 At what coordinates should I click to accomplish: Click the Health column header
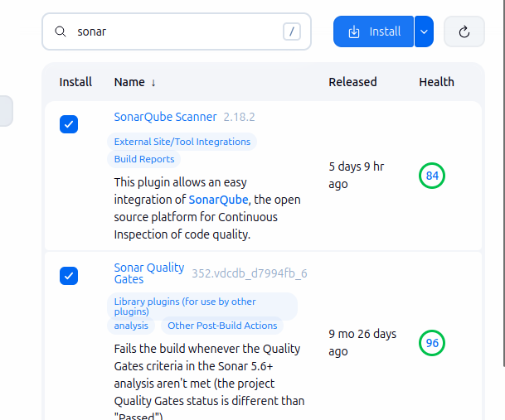click(x=436, y=82)
